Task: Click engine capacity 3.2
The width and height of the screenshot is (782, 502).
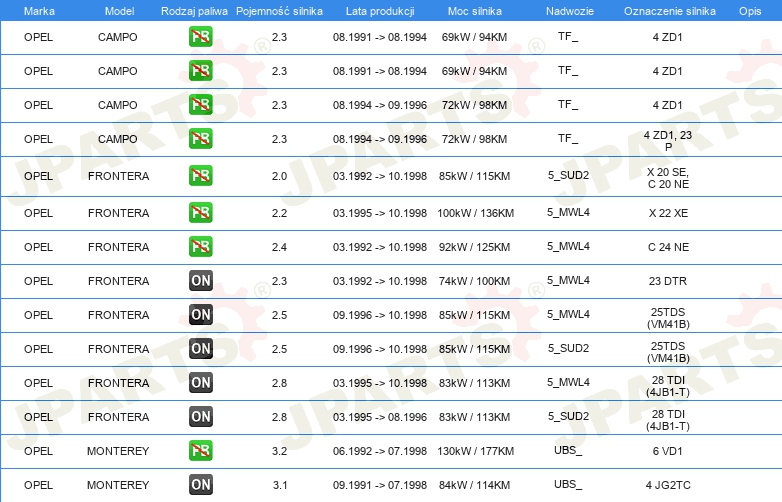Action: click(x=279, y=451)
